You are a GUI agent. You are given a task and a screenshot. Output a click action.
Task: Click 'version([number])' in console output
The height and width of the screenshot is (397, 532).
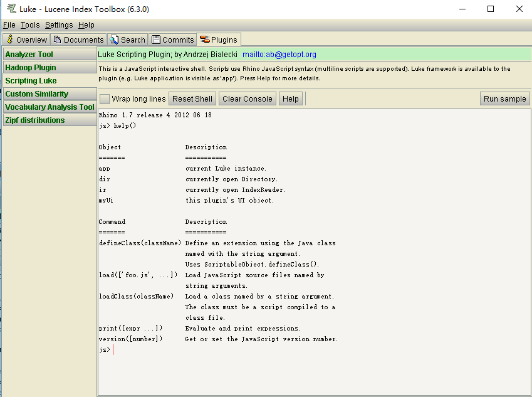point(130,339)
